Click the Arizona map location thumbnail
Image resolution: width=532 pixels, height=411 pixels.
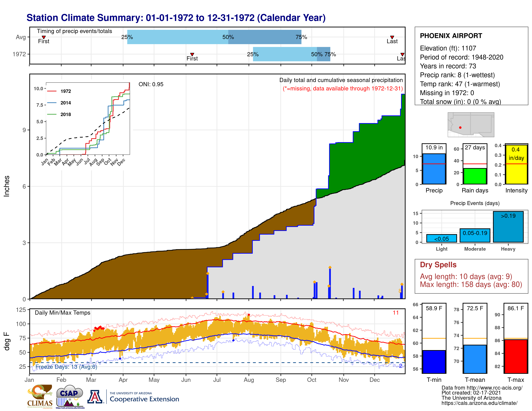(471, 125)
